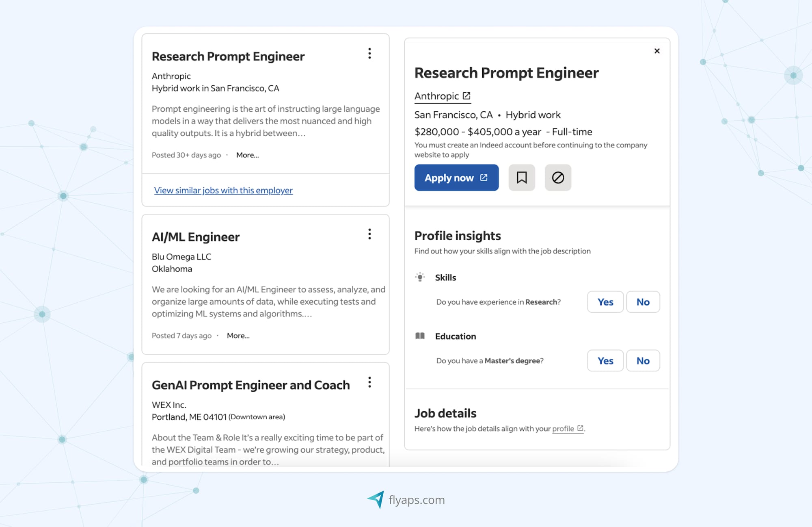Viewport: 812px width, 527px height.
Task: Open options menu for GenAI Prompt Engineer card
Action: pos(369,382)
